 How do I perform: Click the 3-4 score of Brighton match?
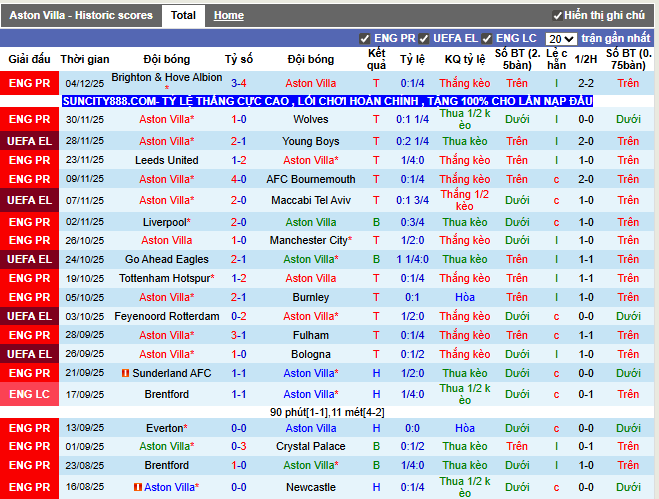[239, 83]
